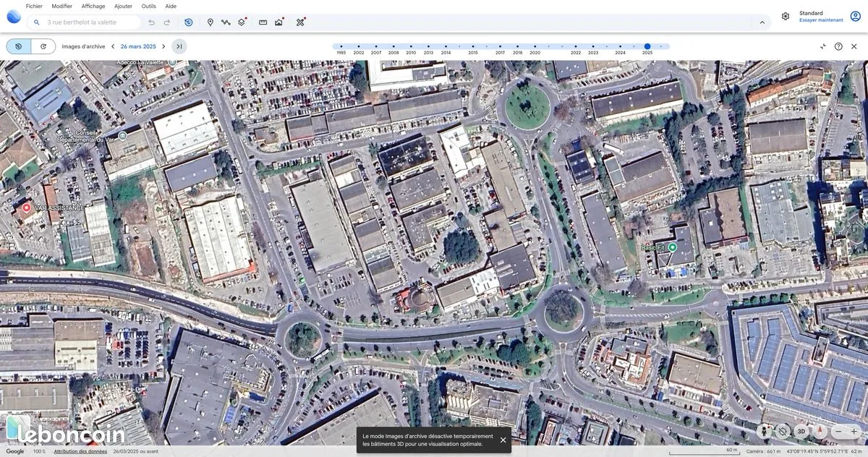Select the 1985 timeline marker
This screenshot has width=868, height=457.
coord(341,46)
